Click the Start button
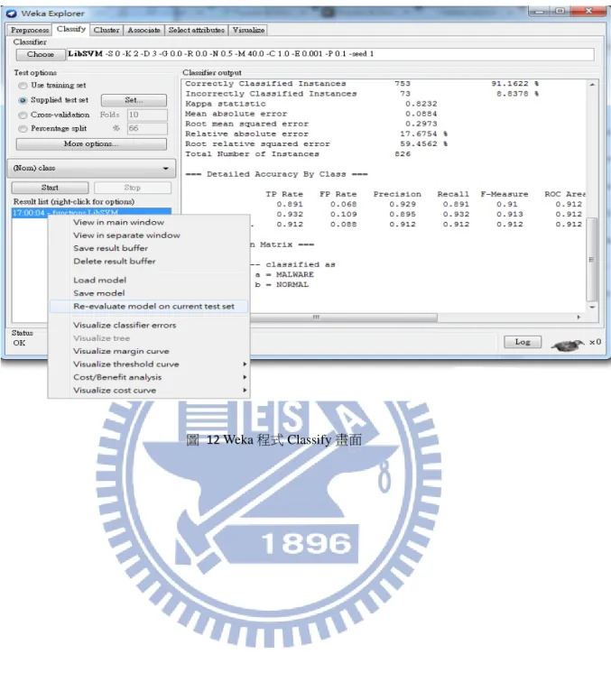This screenshot has width=611, height=700. tap(50, 188)
